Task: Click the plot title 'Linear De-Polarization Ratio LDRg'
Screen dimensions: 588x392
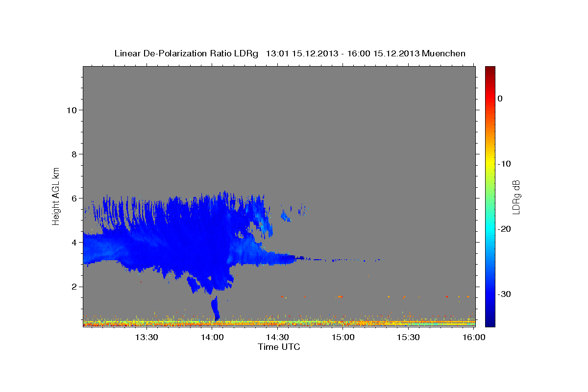Action: [186, 53]
